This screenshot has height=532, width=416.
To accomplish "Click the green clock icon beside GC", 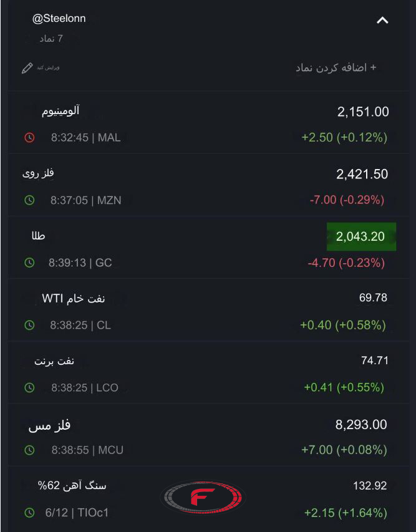I will click(x=29, y=263).
